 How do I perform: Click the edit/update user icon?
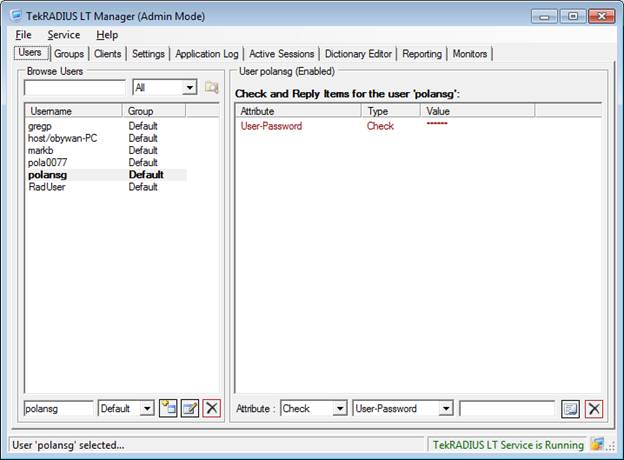(190, 408)
